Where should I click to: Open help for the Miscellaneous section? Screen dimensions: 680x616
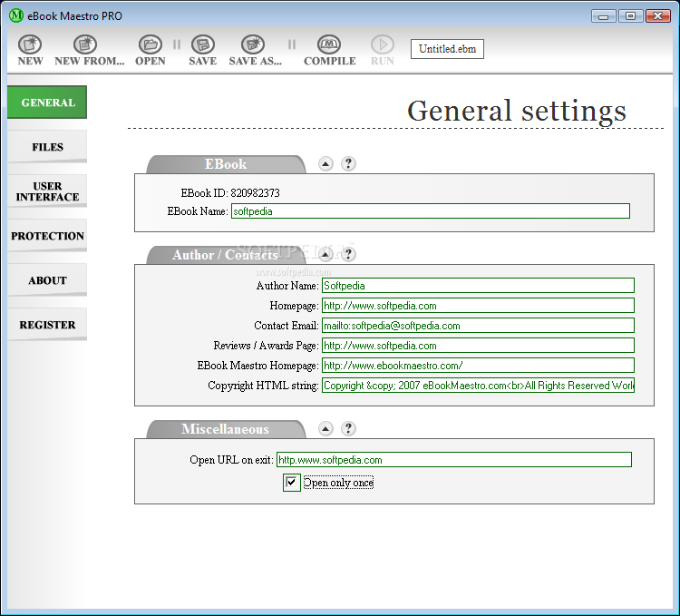348,428
